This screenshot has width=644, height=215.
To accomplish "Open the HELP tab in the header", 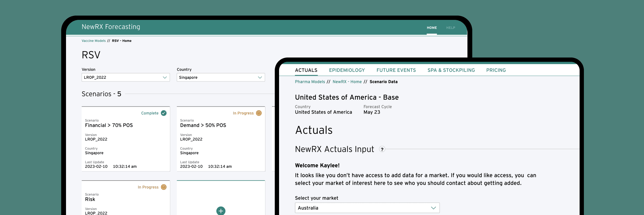I will pyautogui.click(x=451, y=28).
